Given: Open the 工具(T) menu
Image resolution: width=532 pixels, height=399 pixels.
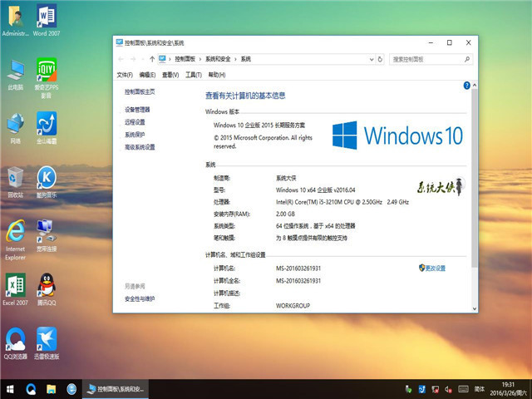Looking at the screenshot, I should (x=193, y=75).
